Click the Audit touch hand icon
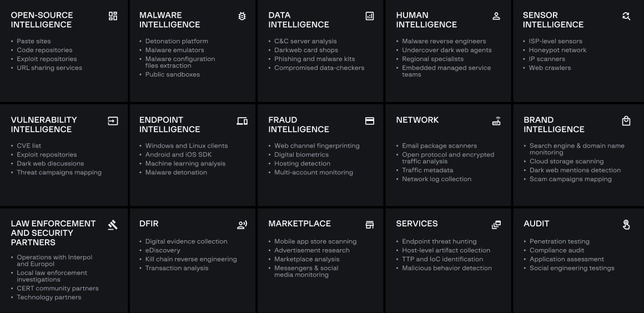 [x=626, y=225]
